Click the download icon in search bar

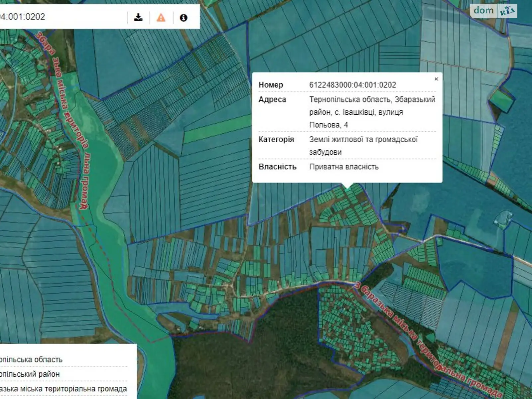138,17
